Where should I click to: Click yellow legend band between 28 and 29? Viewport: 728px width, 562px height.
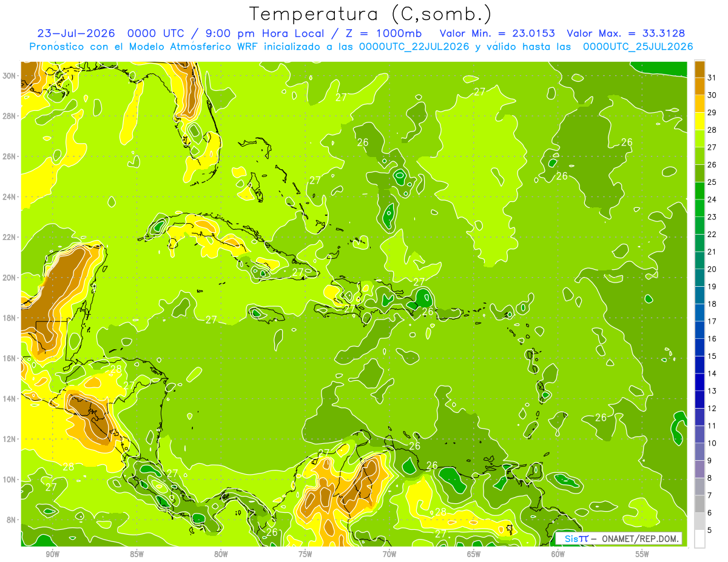pos(699,121)
